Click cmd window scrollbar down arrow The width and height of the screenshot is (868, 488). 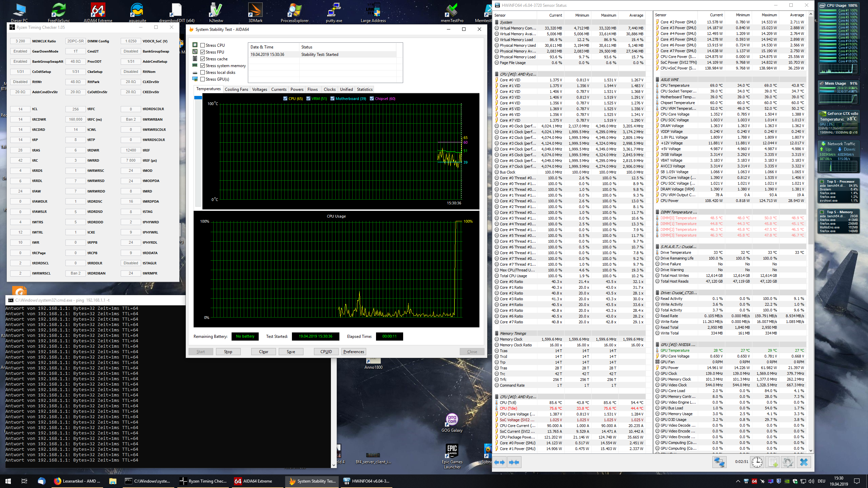[x=334, y=465]
